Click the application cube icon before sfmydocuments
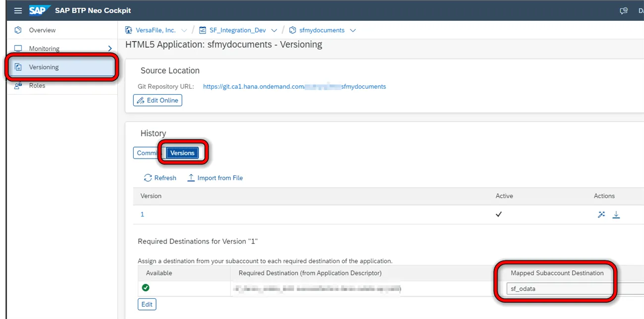The image size is (644, 319). click(292, 30)
